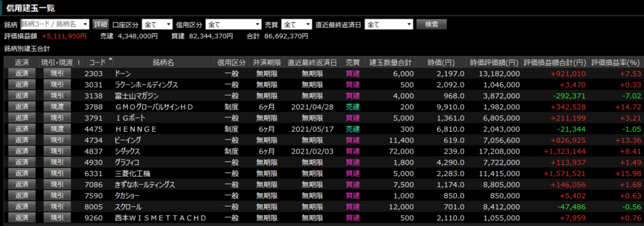
Task: Open the 信用区分 dropdown
Action: coord(233,24)
